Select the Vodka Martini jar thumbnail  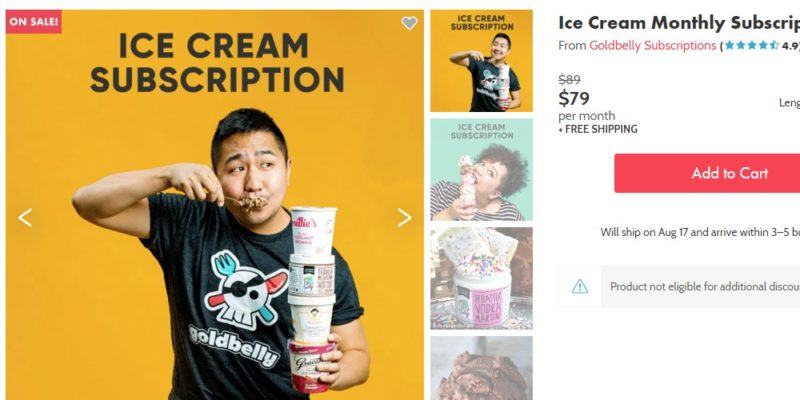click(x=481, y=278)
